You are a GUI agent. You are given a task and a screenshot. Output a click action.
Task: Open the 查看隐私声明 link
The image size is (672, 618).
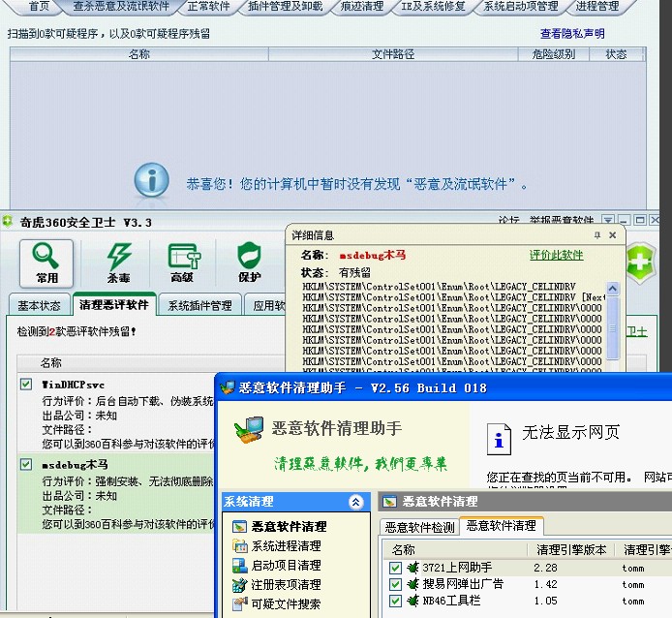coord(572,34)
